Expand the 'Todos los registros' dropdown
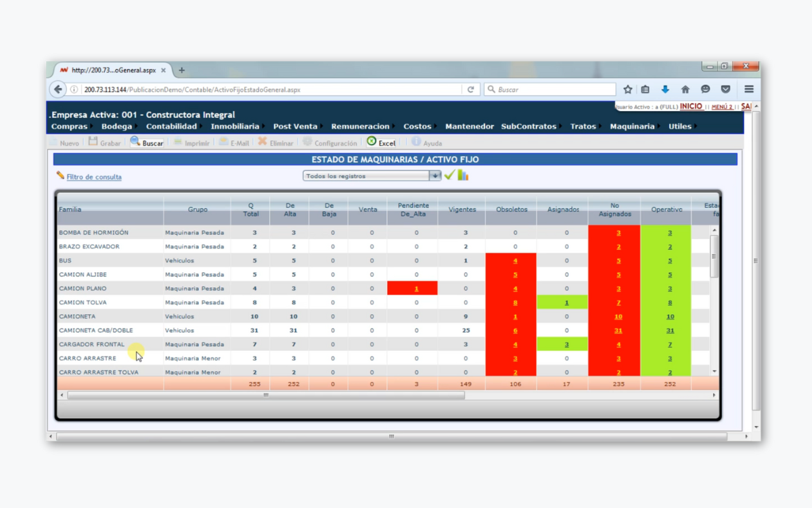The width and height of the screenshot is (812, 508). point(435,175)
